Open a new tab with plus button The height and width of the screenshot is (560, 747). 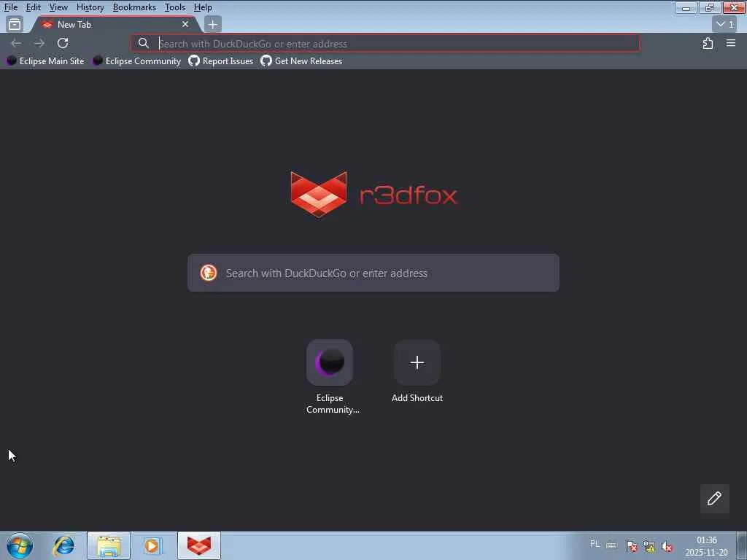point(212,24)
